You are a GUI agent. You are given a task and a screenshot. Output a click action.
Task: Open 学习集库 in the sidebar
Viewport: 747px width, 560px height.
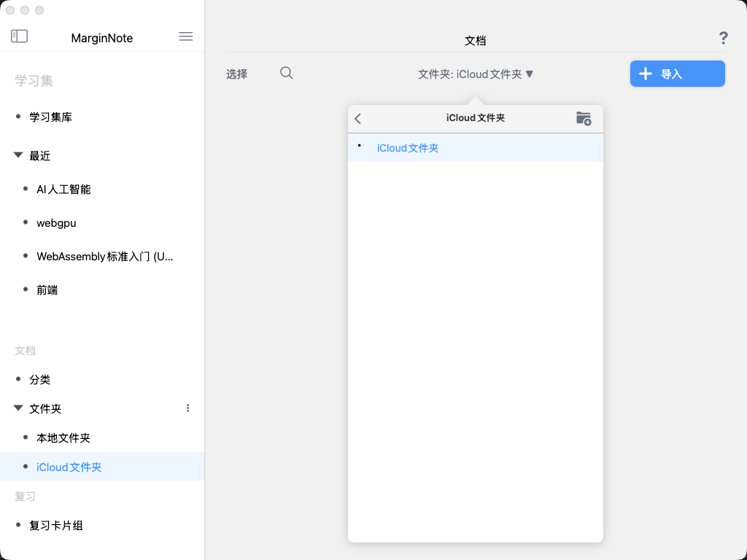click(50, 117)
